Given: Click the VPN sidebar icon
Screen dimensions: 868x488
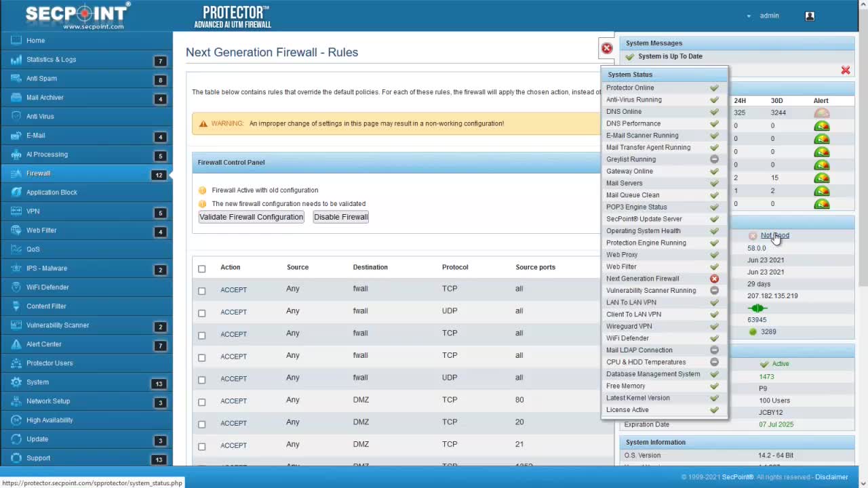Looking at the screenshot, I should (16, 211).
